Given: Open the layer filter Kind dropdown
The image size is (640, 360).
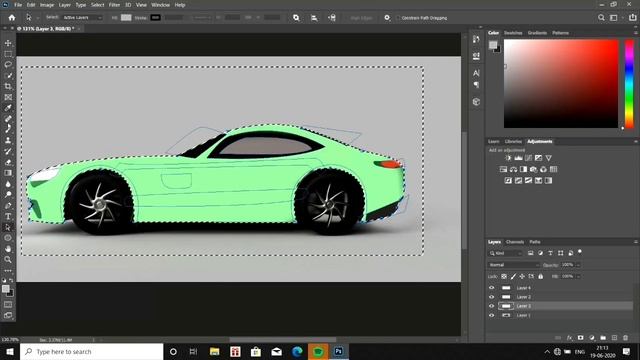Looking at the screenshot, I should click(506, 253).
